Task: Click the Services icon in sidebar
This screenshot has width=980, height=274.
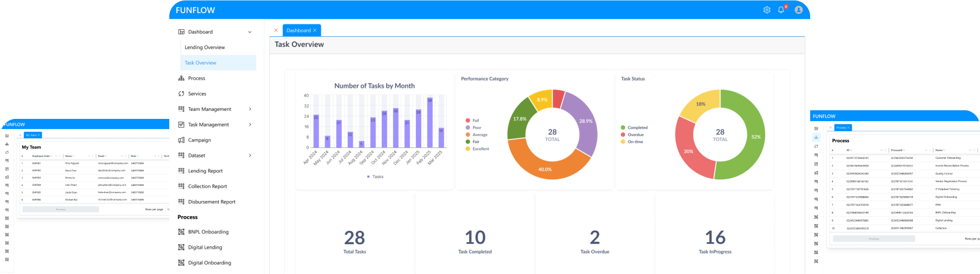Action: (x=181, y=94)
